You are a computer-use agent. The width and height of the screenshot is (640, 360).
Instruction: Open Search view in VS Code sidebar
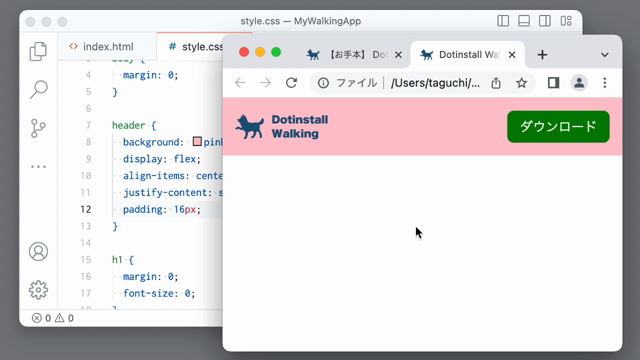(38, 89)
